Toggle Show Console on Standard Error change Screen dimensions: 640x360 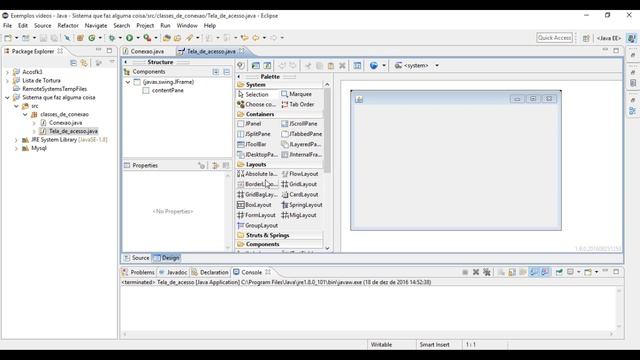click(545, 272)
